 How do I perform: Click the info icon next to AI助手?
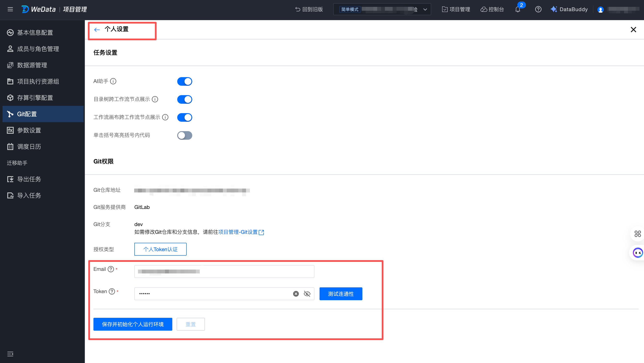tap(113, 81)
